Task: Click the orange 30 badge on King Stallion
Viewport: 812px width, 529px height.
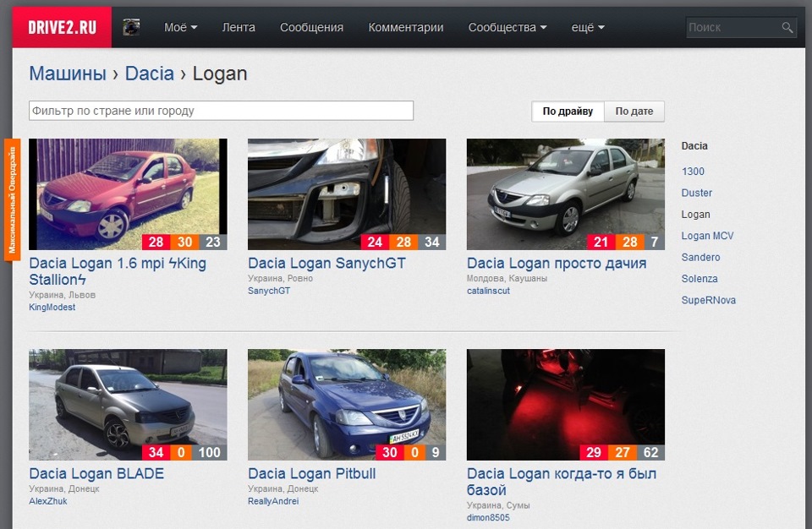Action: (x=185, y=243)
